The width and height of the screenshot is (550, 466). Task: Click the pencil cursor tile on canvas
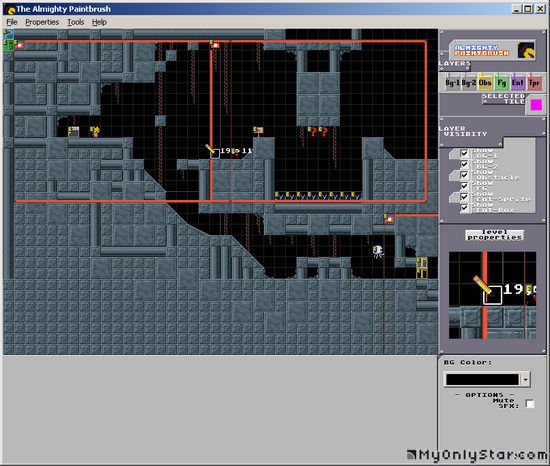[x=215, y=154]
